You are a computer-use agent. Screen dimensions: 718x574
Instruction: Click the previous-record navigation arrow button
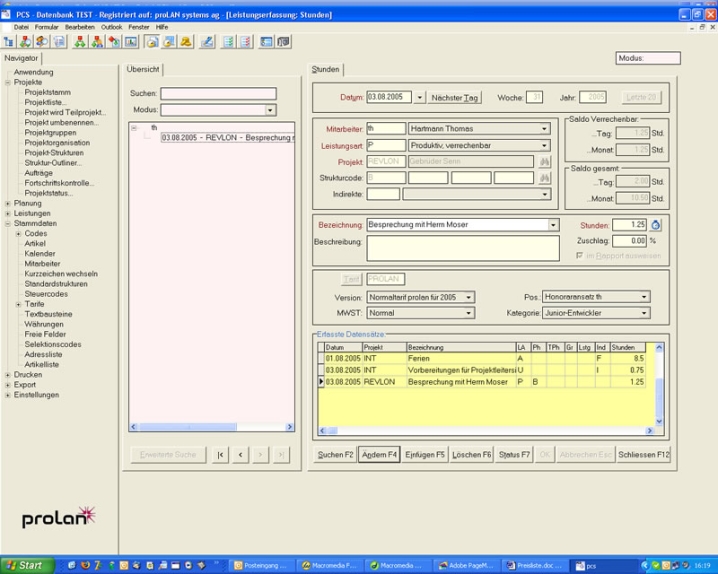[x=241, y=454]
